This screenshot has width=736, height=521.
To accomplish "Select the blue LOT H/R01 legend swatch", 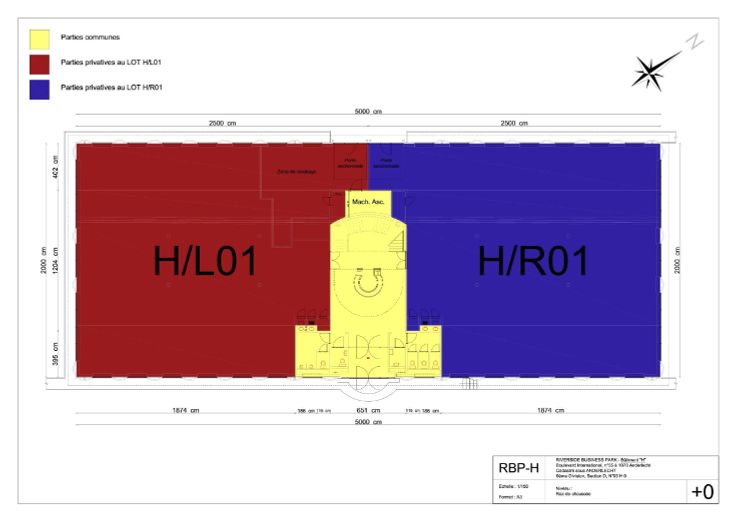I will coord(39,89).
